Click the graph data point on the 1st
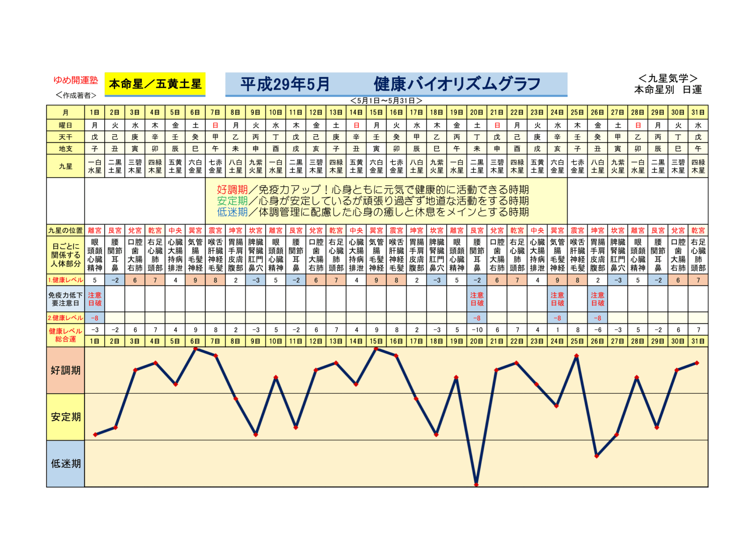756x535 pixels. [x=95, y=435]
